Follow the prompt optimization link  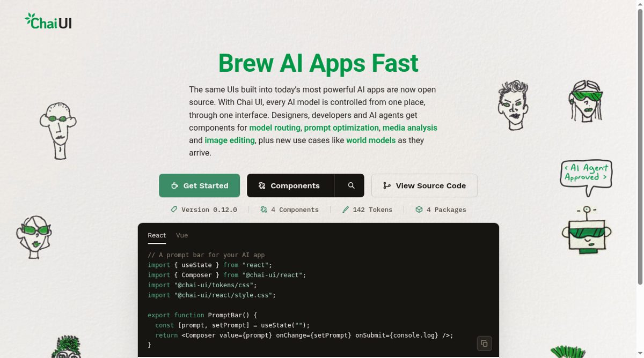click(x=341, y=128)
